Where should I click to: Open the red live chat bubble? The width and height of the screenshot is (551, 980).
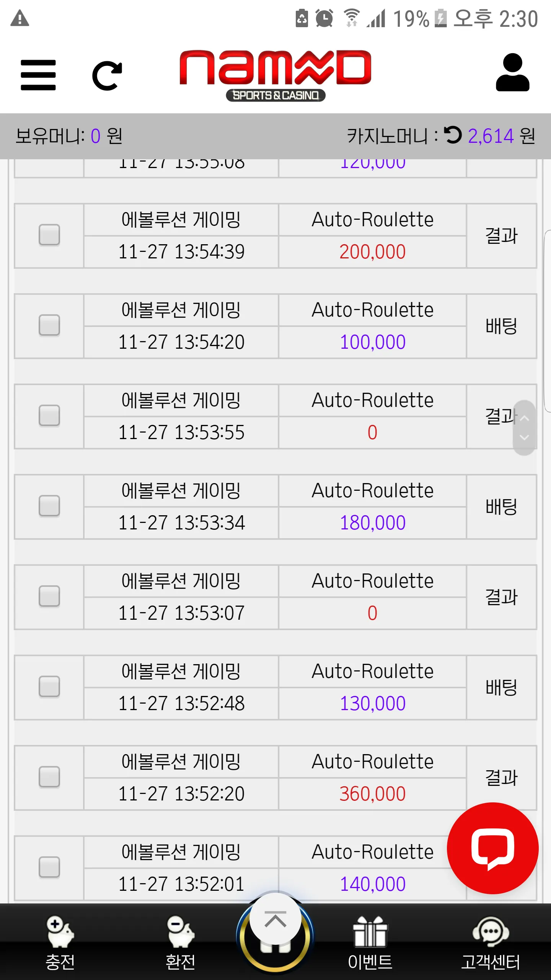pos(493,848)
